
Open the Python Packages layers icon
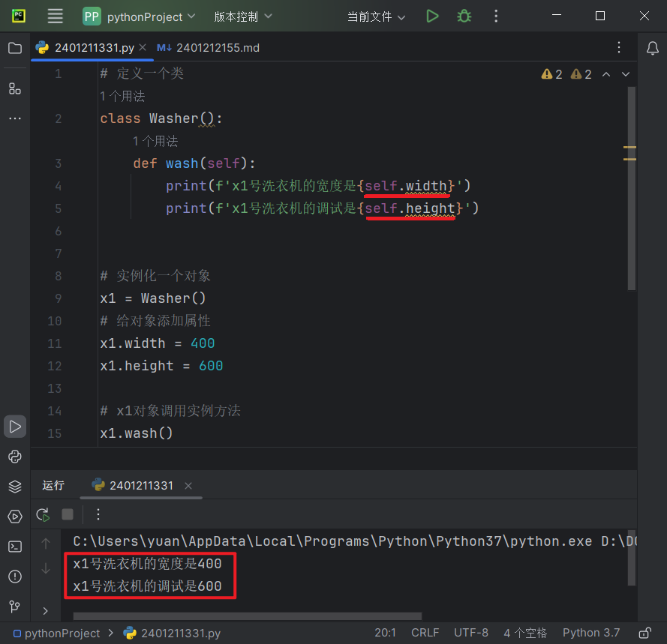[x=15, y=487]
